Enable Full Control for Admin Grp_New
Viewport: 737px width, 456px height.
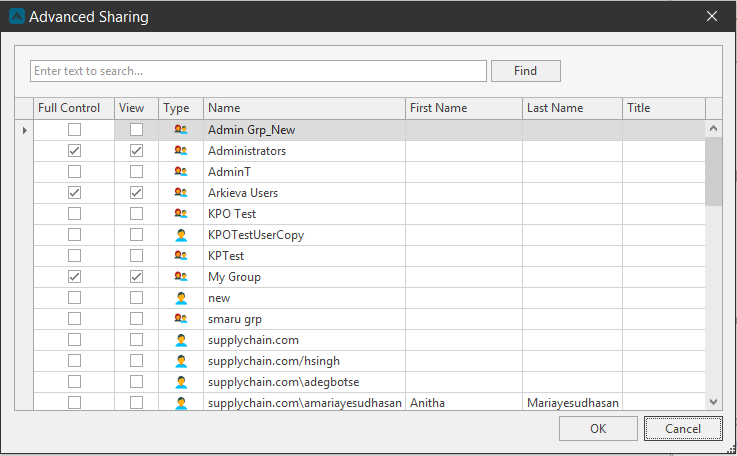coord(74,129)
